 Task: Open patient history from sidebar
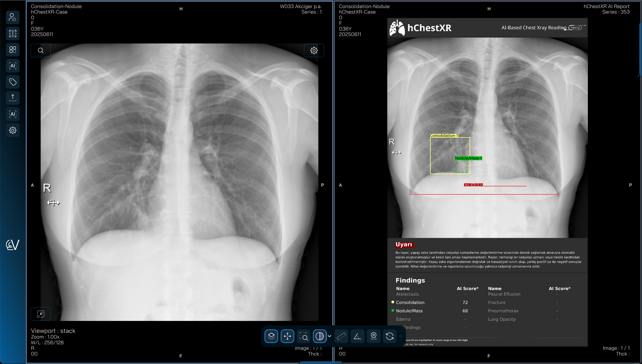[13, 17]
